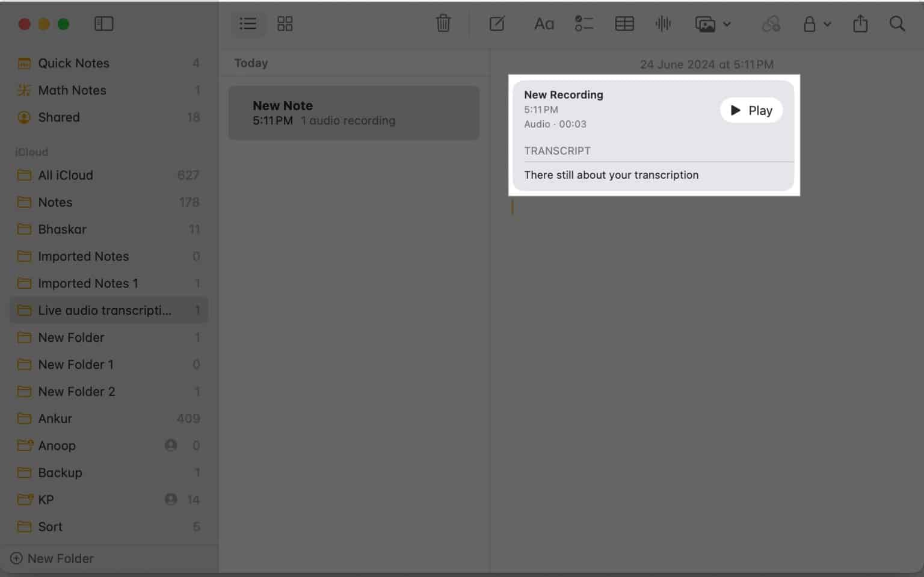
Task: Select the Live audio transcription folder
Action: pyautogui.click(x=104, y=310)
